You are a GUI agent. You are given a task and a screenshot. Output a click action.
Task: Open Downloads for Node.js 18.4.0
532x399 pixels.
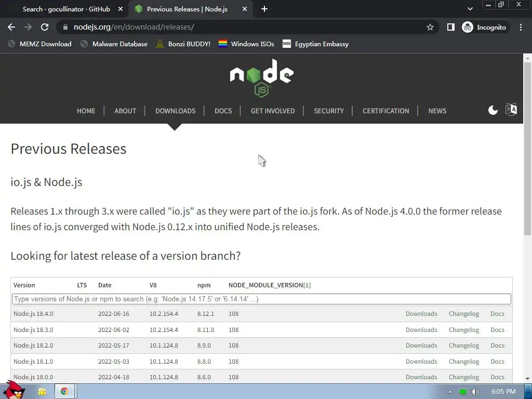[x=421, y=314]
